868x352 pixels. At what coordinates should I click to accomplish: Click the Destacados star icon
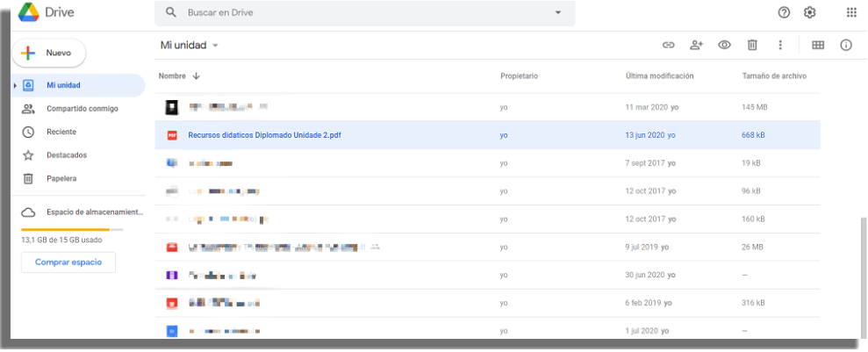click(28, 155)
